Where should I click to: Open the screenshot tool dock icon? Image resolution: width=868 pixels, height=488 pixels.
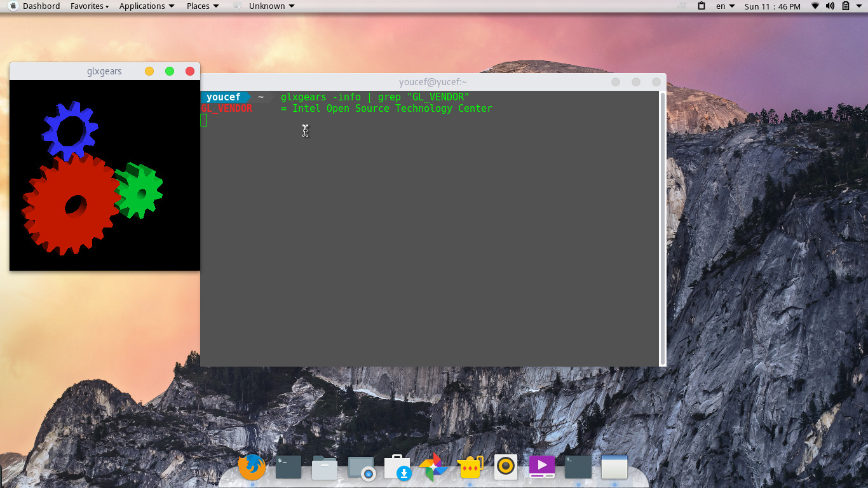[x=361, y=468]
